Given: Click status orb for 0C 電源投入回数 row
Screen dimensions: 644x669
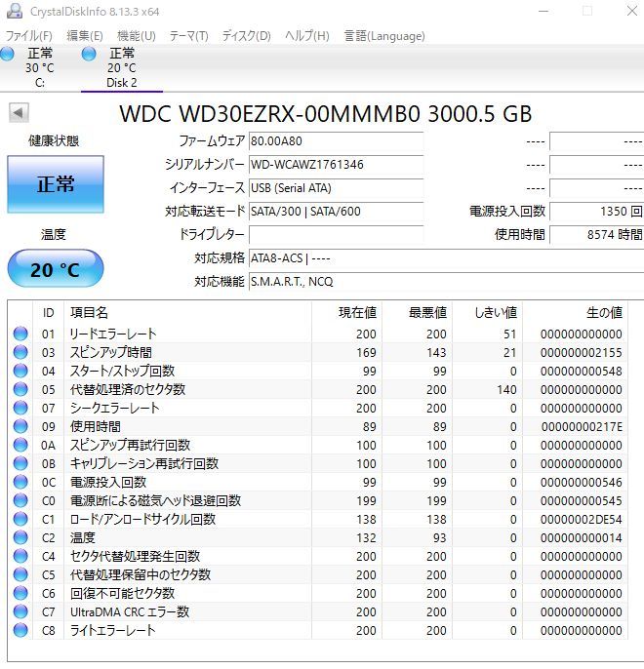Looking at the screenshot, I should 20,482.
